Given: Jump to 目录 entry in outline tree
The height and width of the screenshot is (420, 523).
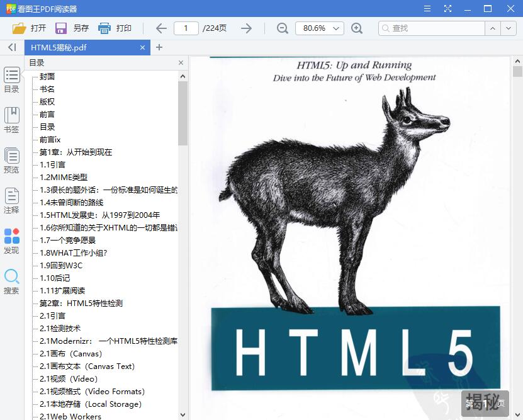Looking at the screenshot, I should [47, 127].
